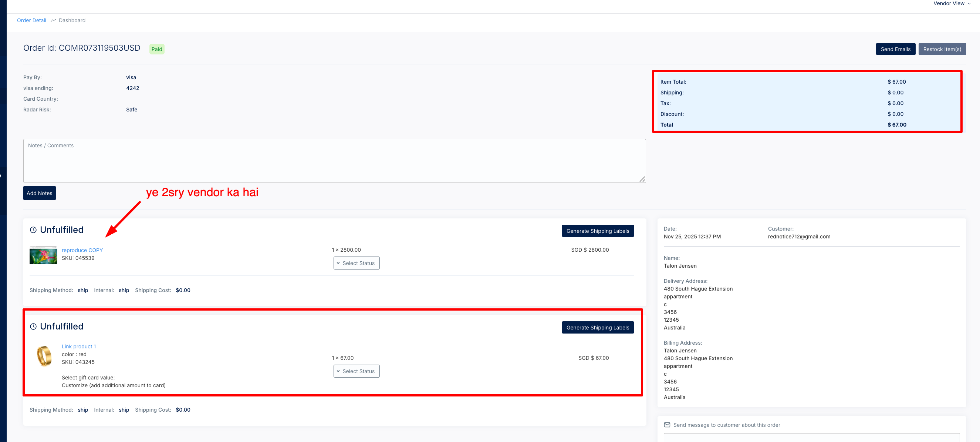This screenshot has height=442, width=980.
Task: Open the Vendor View dropdown menu
Action: click(951, 3)
